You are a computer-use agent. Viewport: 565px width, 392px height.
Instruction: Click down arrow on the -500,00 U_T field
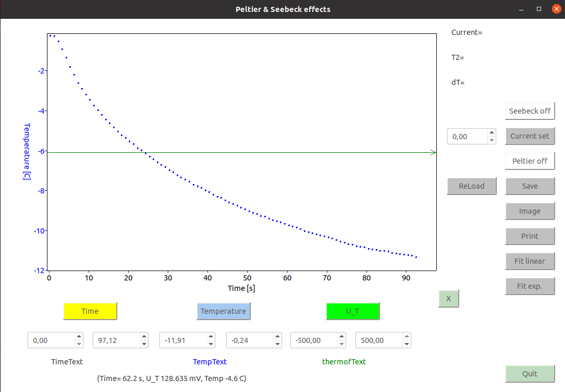(341, 344)
